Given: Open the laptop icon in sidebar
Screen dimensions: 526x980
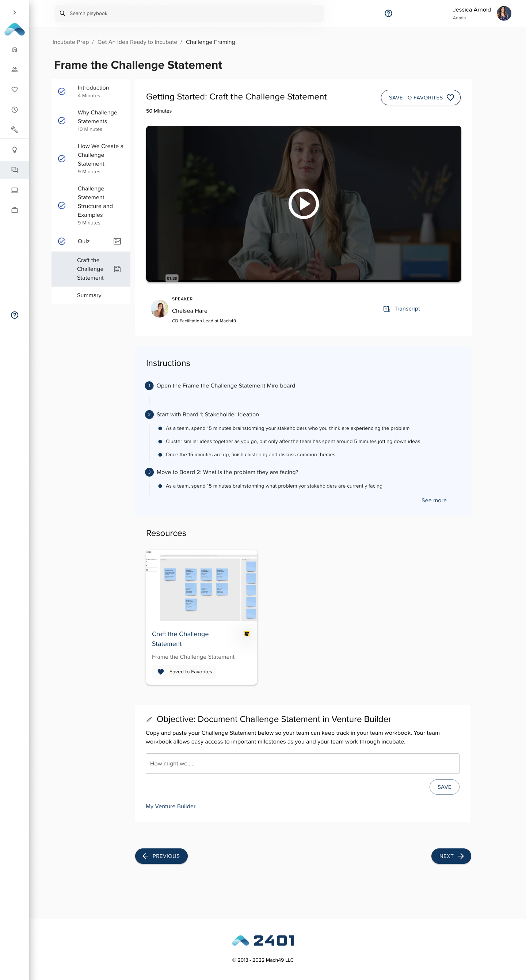Looking at the screenshot, I should coord(15,190).
